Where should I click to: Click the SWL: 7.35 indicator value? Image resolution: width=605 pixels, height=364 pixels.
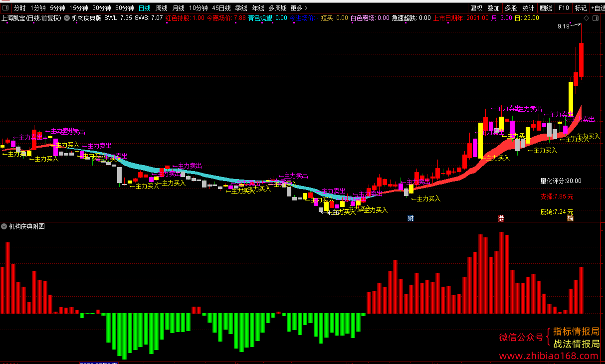point(118,18)
